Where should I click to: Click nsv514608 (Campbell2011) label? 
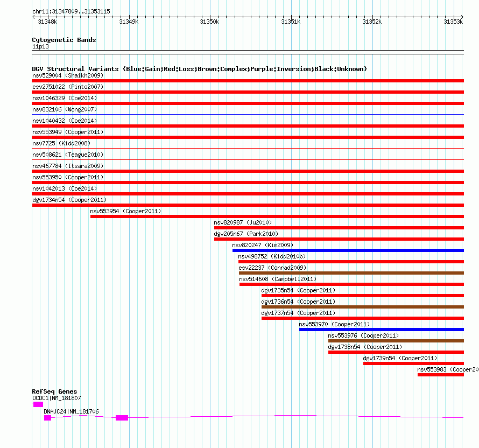278,279
